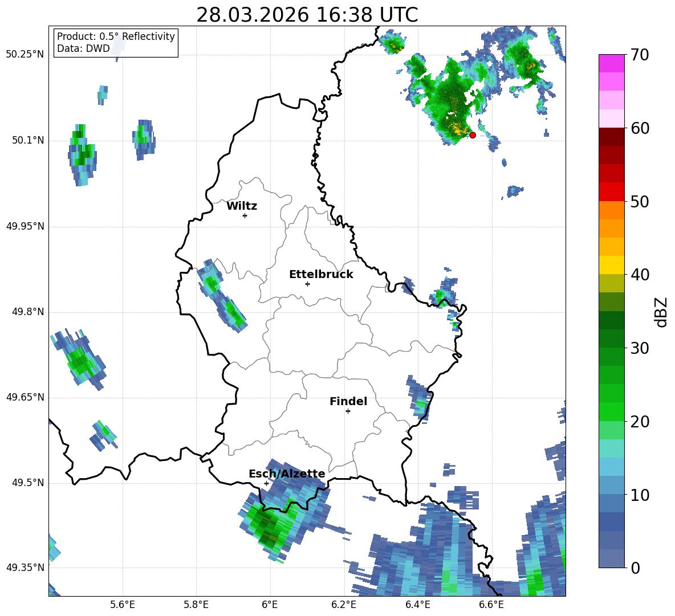Click the bright red colorbar segment near 50

[x=611, y=192]
